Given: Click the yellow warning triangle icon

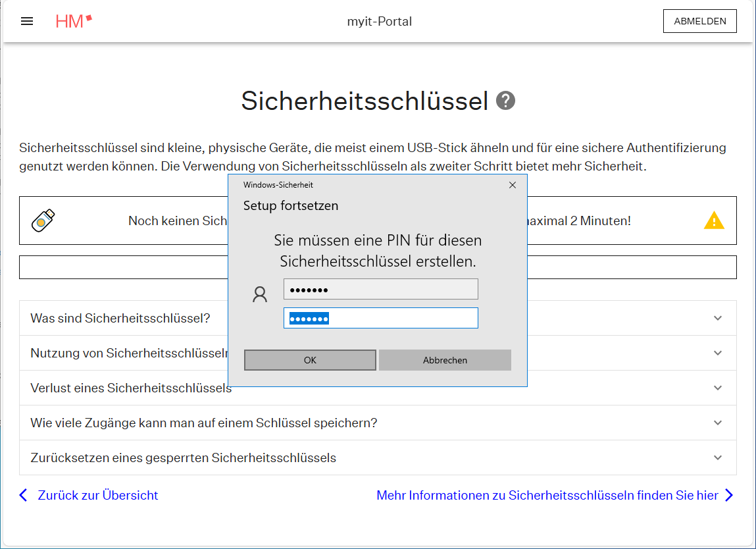Looking at the screenshot, I should click(x=714, y=221).
